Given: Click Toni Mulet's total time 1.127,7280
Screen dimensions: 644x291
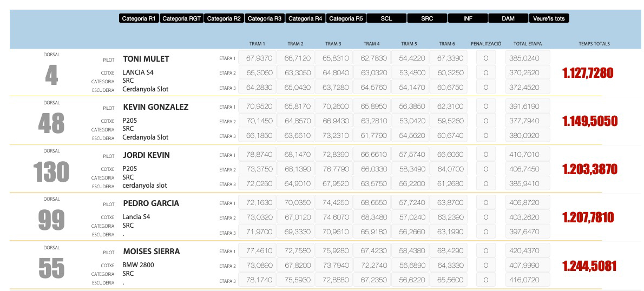Looking at the screenshot, I should [x=588, y=73].
